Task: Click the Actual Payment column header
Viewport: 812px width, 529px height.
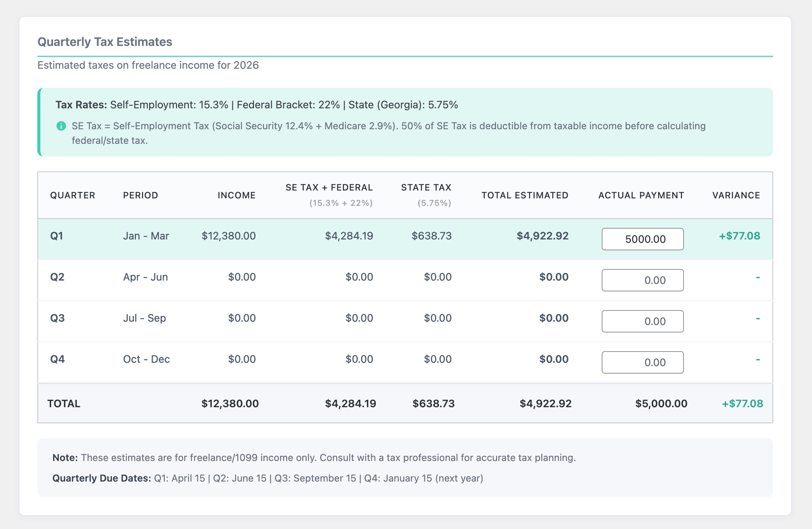Action: click(x=641, y=195)
